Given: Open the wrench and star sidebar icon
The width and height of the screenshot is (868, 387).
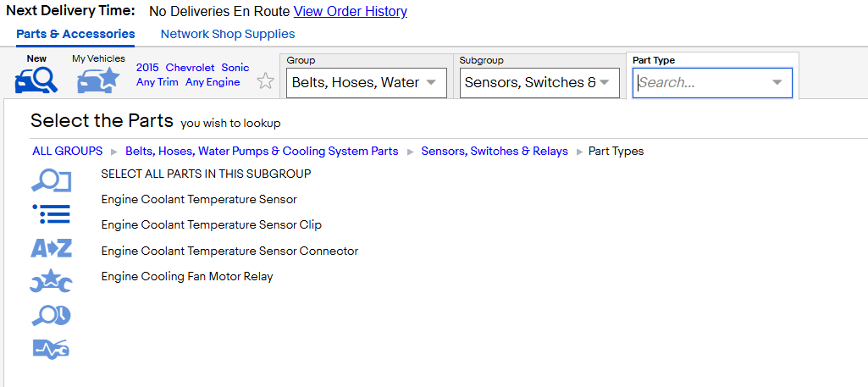Looking at the screenshot, I should pyautogui.click(x=51, y=281).
